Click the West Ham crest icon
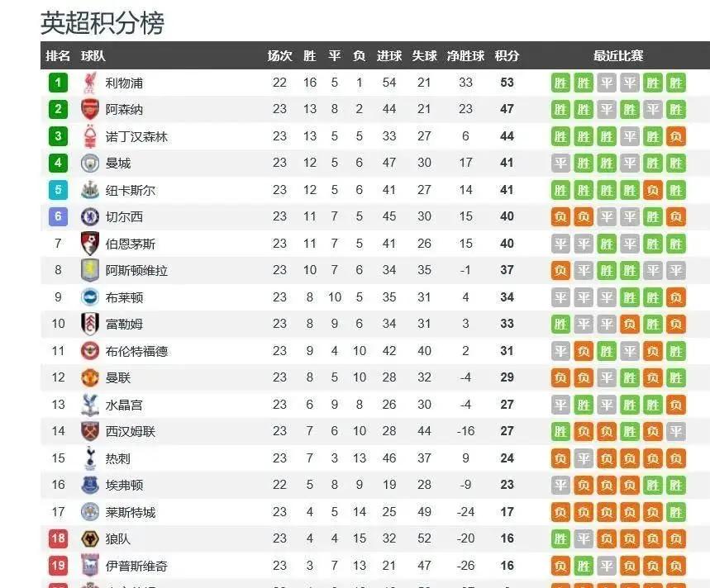 point(89,432)
